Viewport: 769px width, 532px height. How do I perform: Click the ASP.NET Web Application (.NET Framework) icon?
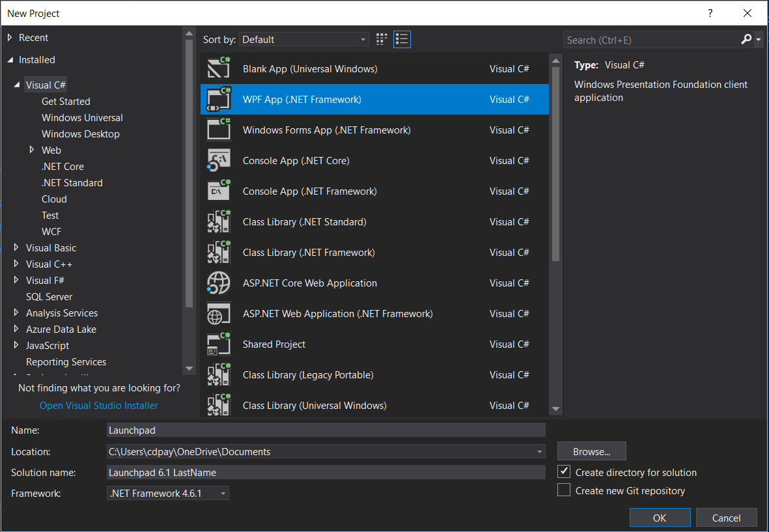point(219,313)
